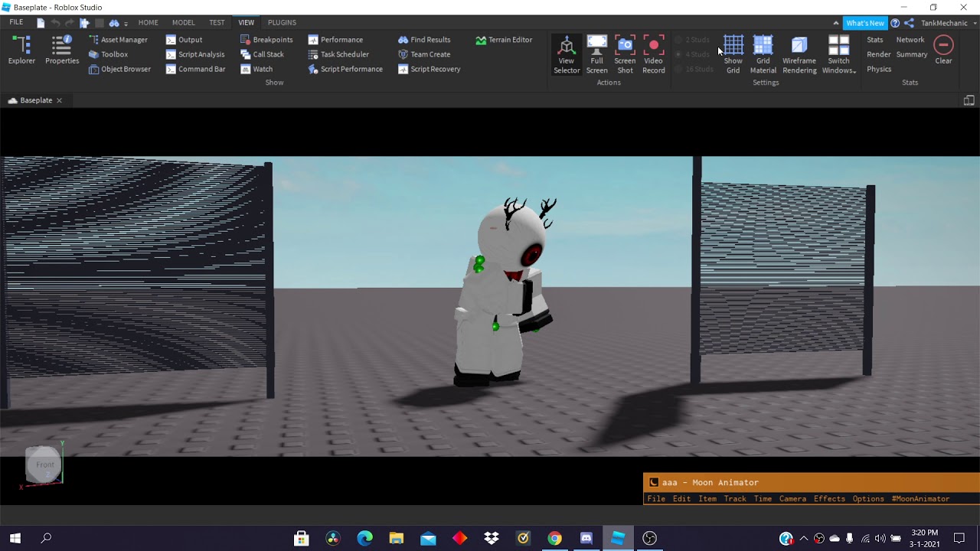
Task: Toggle Wireframe Rendering
Action: pos(799,54)
